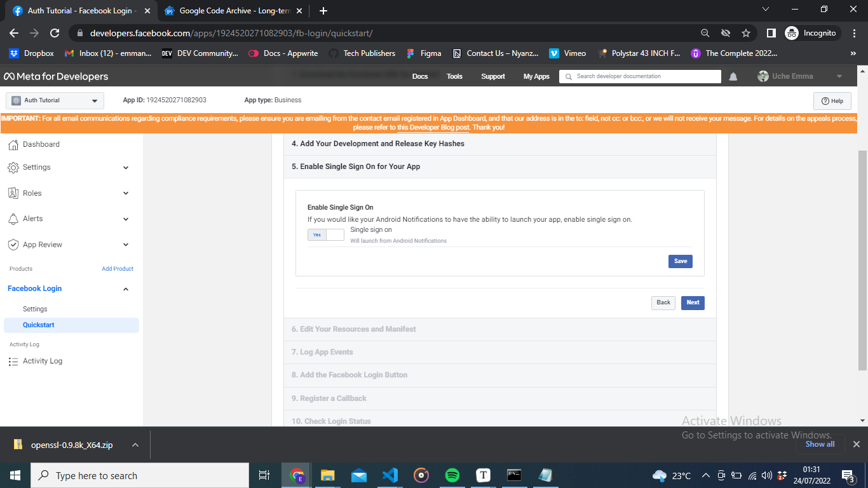Viewport: 868px width, 488px height.
Task: Expand the App Review sidebar section
Action: pos(126,245)
